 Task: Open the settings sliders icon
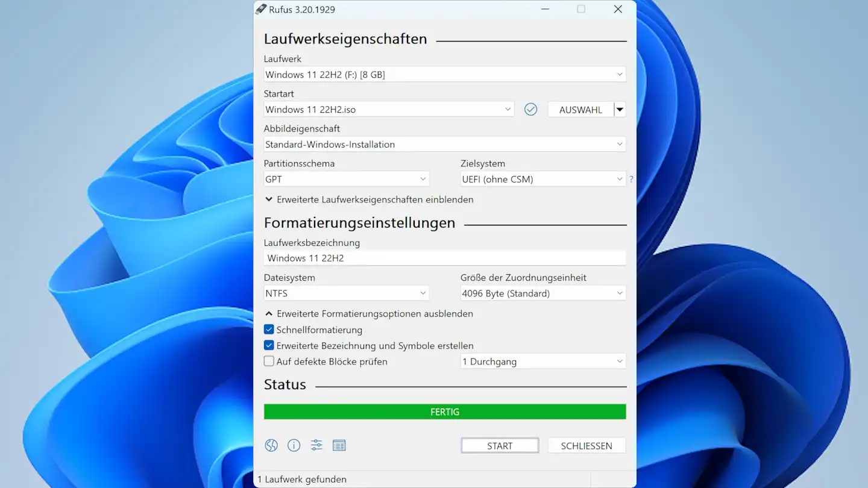[x=316, y=445]
